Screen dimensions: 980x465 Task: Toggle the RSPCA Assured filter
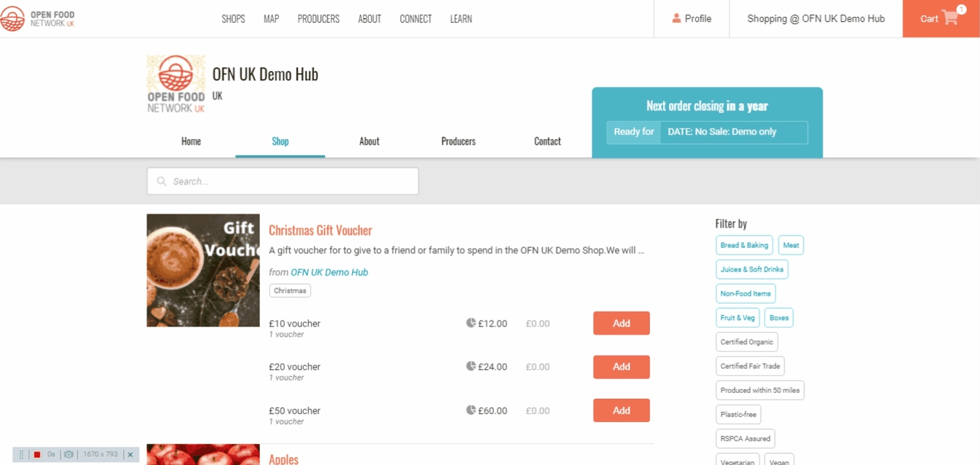[x=745, y=439]
